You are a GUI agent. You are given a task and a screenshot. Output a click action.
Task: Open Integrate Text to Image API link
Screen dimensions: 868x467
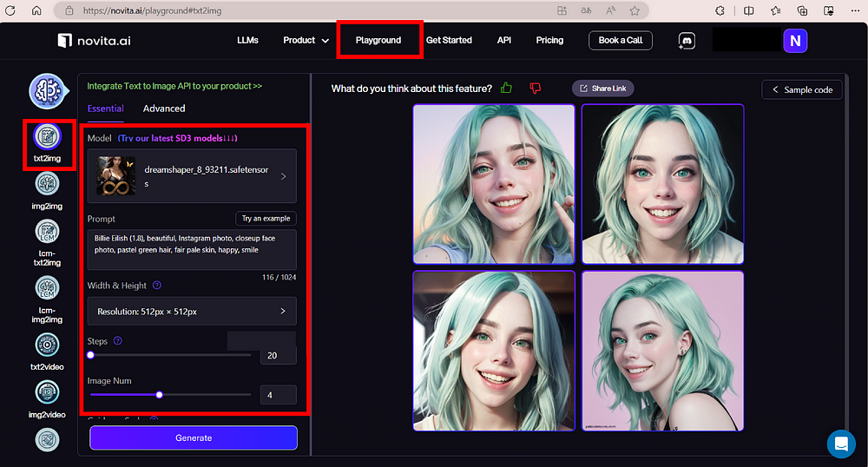174,86
